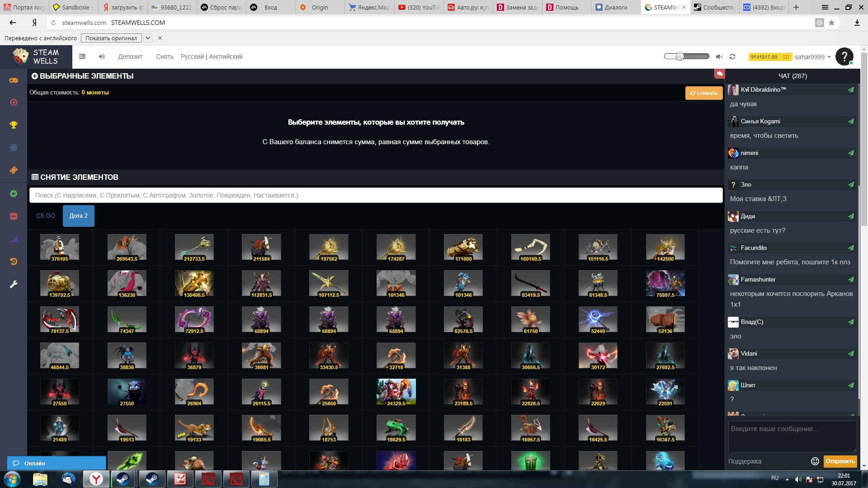This screenshot has width=868, height=488.
Task: Click the bookmark star in address bar
Action: coord(831,23)
